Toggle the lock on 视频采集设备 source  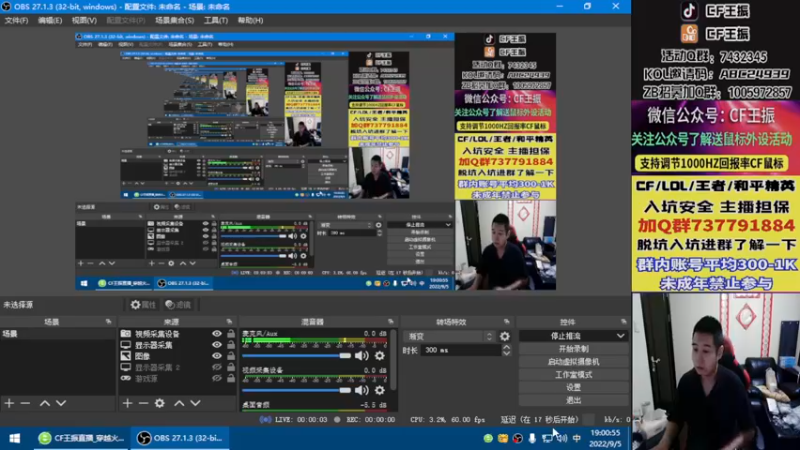tap(231, 334)
